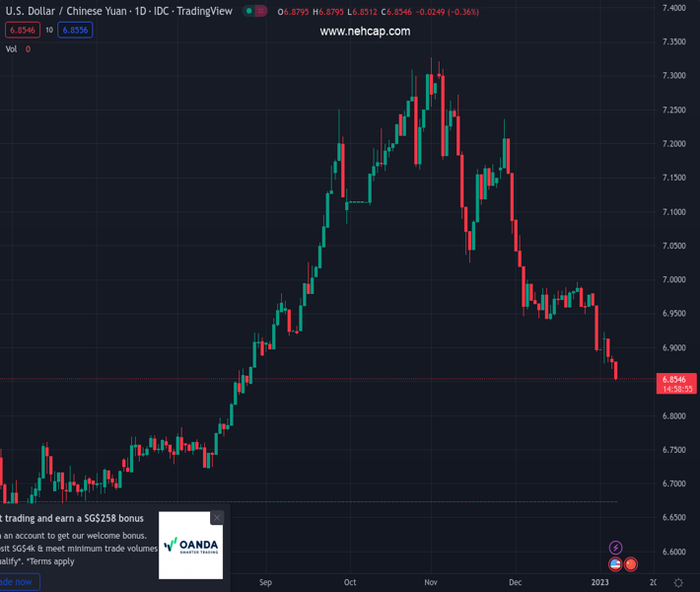
Task: Click the Sep label on time axis
Action: pos(265,582)
